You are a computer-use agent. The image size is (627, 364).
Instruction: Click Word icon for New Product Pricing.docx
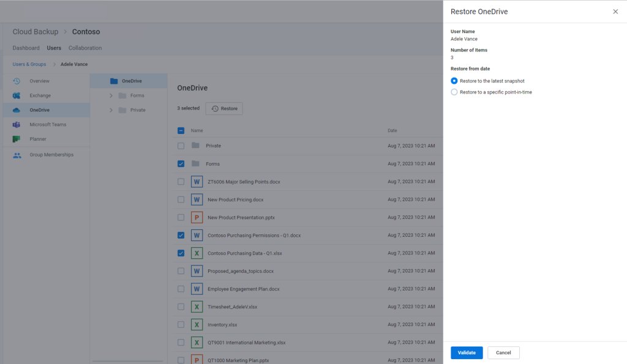[197, 199]
